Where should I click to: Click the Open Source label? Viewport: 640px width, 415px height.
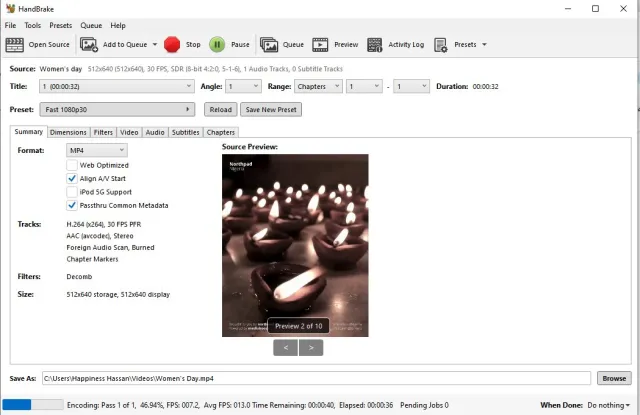pyautogui.click(x=49, y=44)
